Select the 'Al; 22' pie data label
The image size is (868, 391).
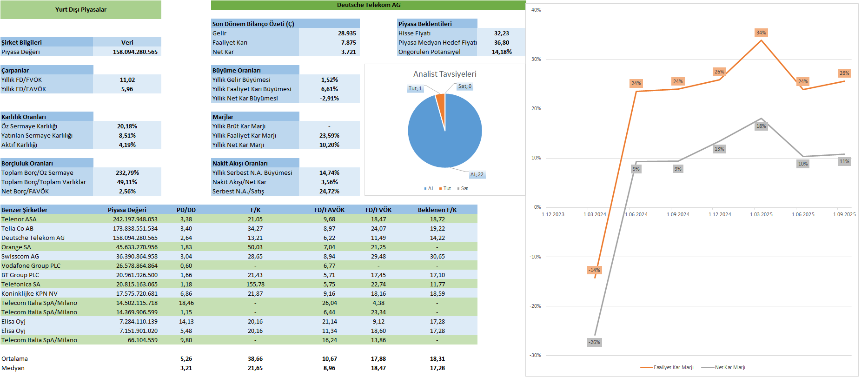[477, 175]
